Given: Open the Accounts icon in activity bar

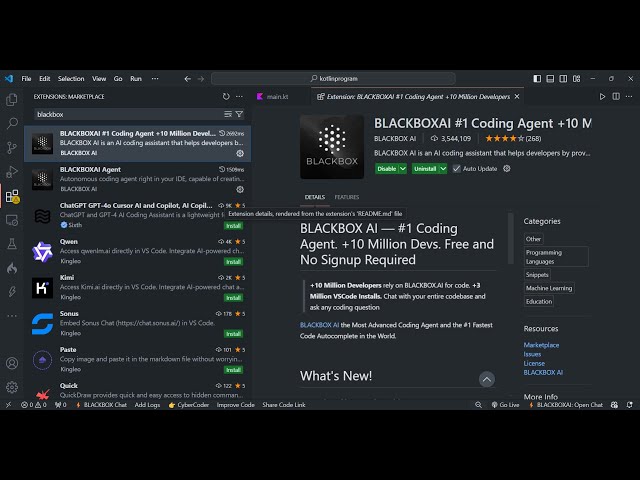Looking at the screenshot, I should 12,364.
